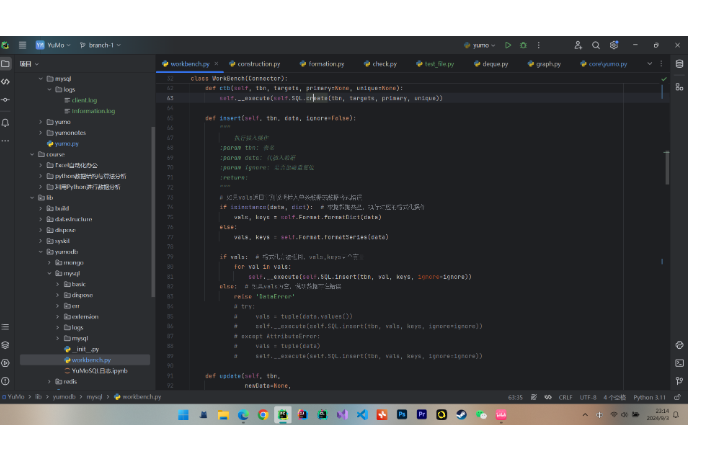Collapse the yumodb folder
The height and width of the screenshot is (450, 720).
[40, 252]
